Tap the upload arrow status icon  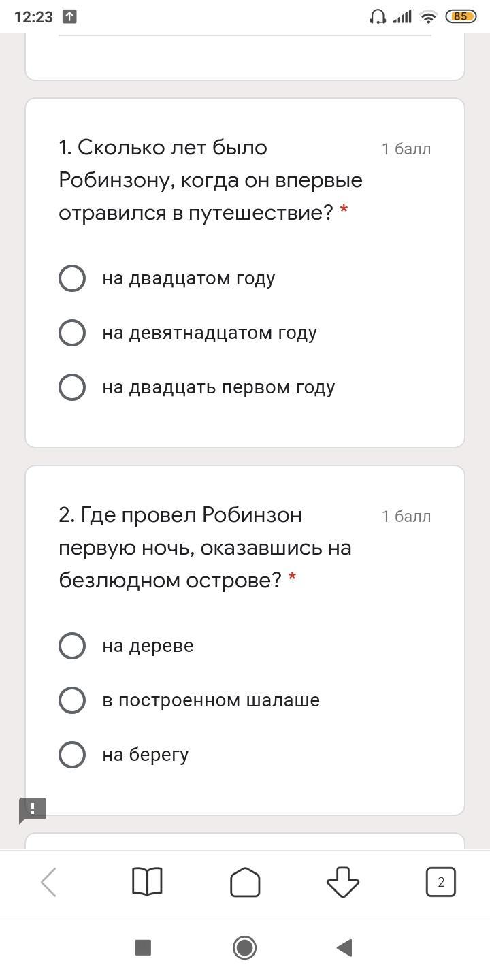click(x=69, y=17)
